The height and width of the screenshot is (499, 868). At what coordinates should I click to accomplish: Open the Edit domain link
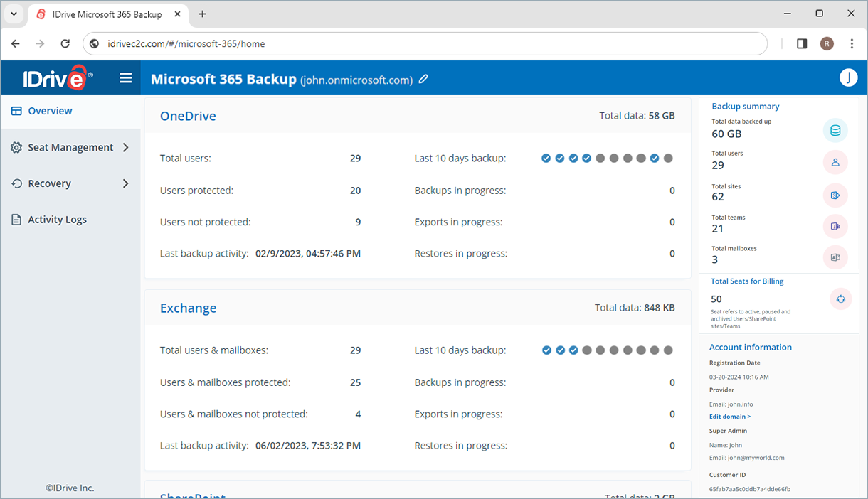729,416
